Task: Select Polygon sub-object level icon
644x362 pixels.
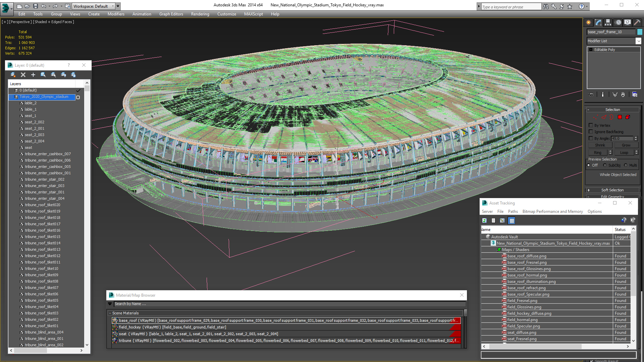Action: (620, 117)
